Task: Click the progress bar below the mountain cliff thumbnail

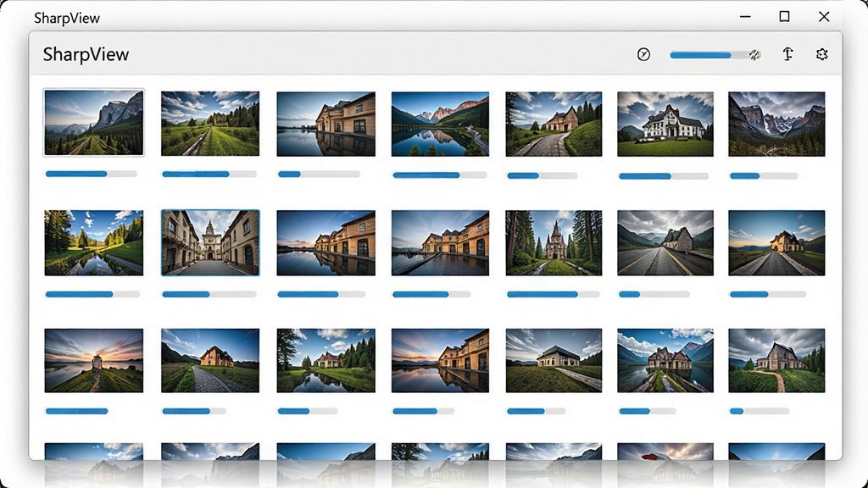Action: pyautogui.click(x=92, y=174)
